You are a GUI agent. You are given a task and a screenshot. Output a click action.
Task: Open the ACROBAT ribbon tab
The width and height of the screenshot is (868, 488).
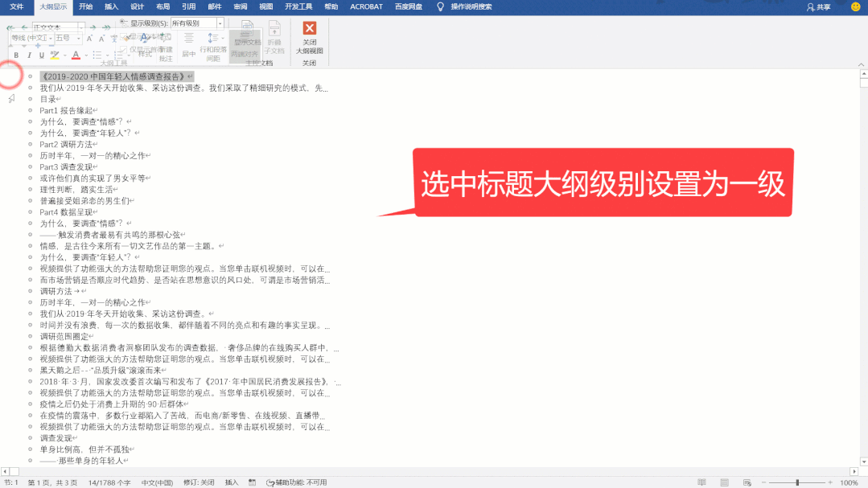366,6
